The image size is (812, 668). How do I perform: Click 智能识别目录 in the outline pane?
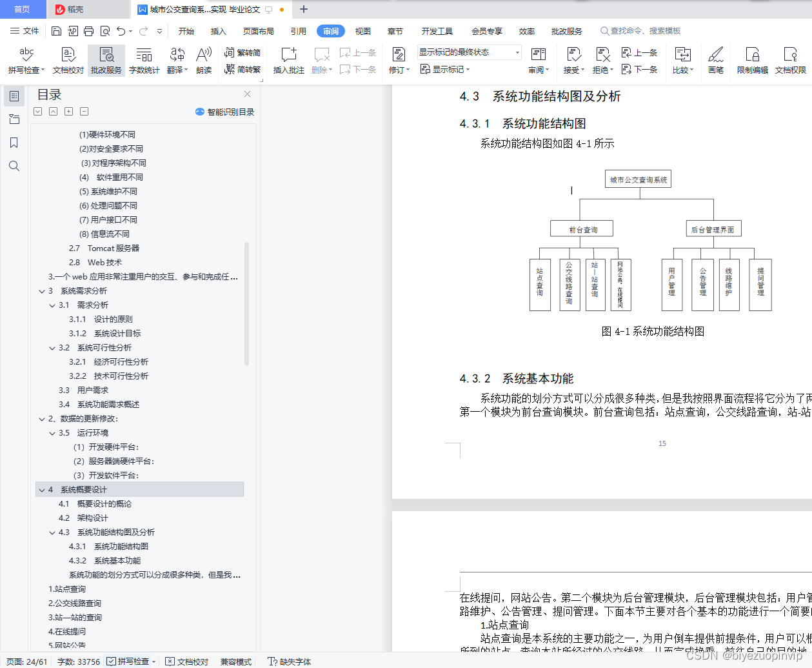[x=225, y=112]
